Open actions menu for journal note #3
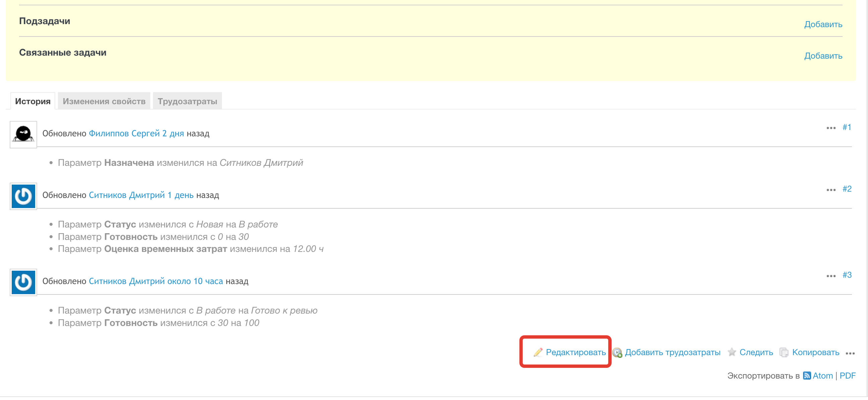The image size is (868, 400). tap(831, 276)
